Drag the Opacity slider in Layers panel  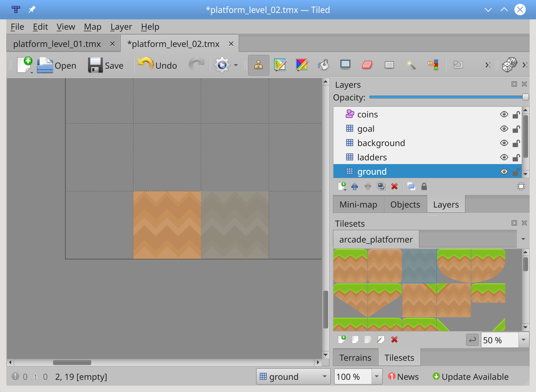(x=525, y=97)
